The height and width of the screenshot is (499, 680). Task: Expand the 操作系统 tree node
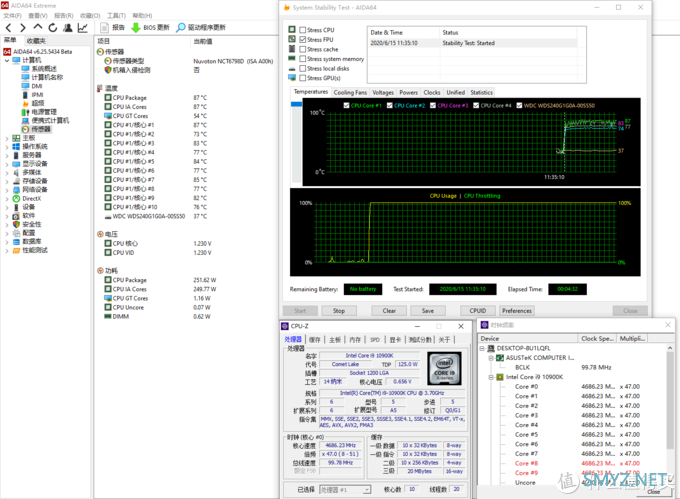tap(7, 147)
